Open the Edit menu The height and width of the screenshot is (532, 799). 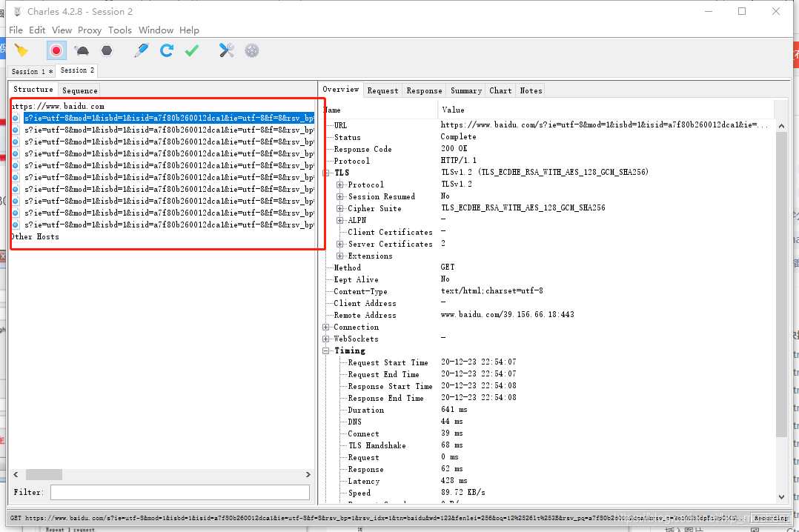[37, 30]
